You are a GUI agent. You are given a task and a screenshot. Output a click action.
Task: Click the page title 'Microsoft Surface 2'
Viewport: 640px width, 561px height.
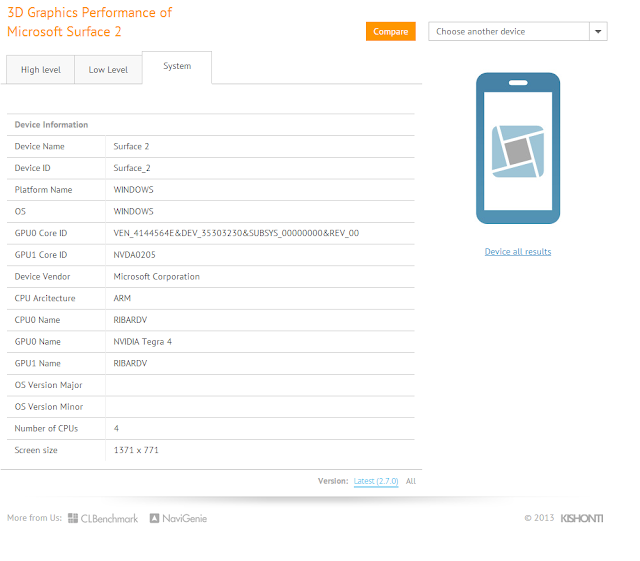(x=64, y=31)
